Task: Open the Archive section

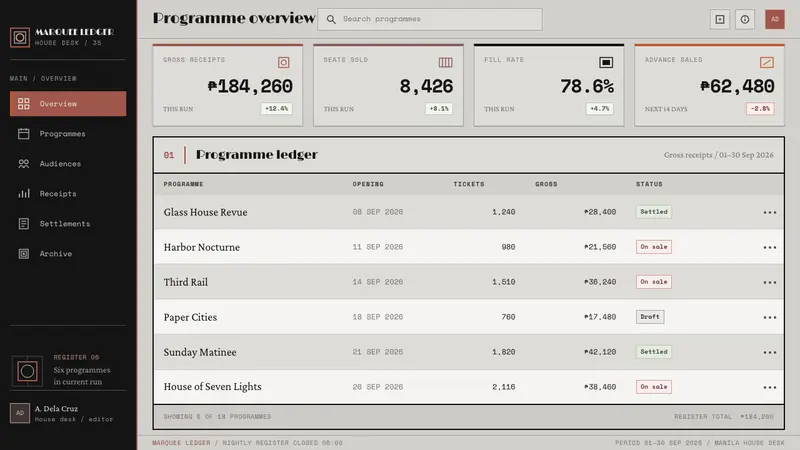Action: [68, 254]
